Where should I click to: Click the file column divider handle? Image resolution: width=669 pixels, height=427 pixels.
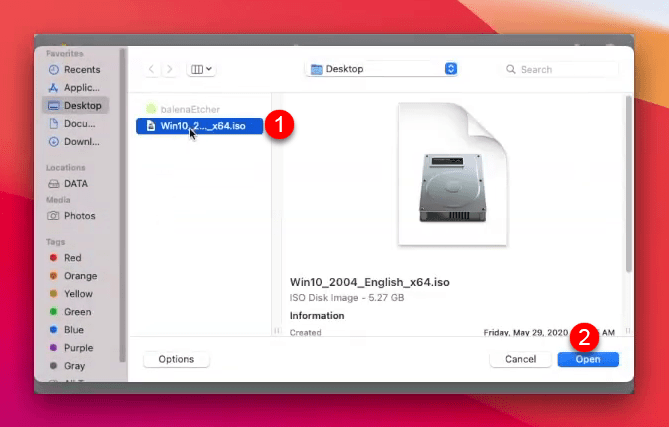click(x=277, y=331)
